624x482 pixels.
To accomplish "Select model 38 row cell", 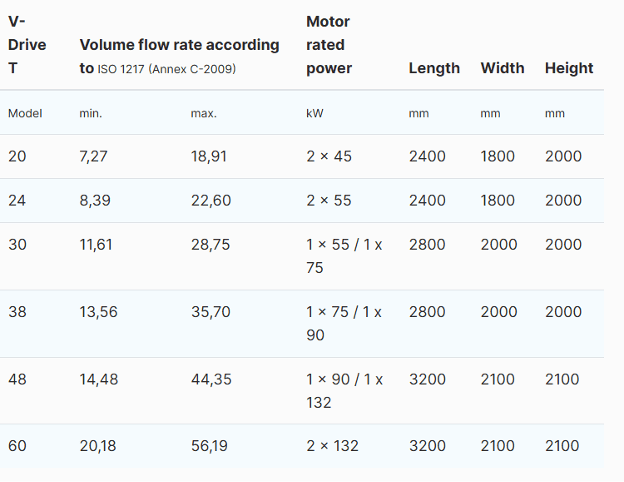I will coord(18,311).
